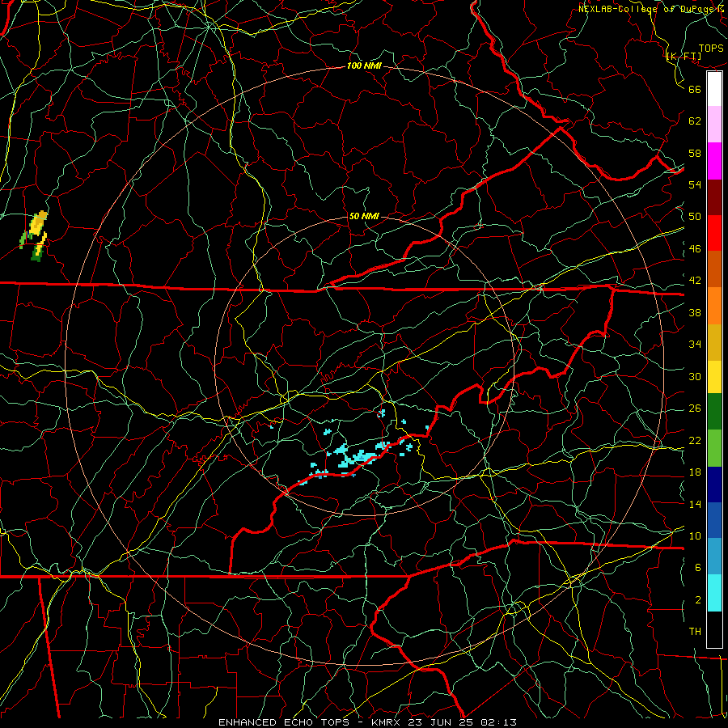Click the "6" scale label
Viewport: 728px width, 728px height.
click(697, 567)
